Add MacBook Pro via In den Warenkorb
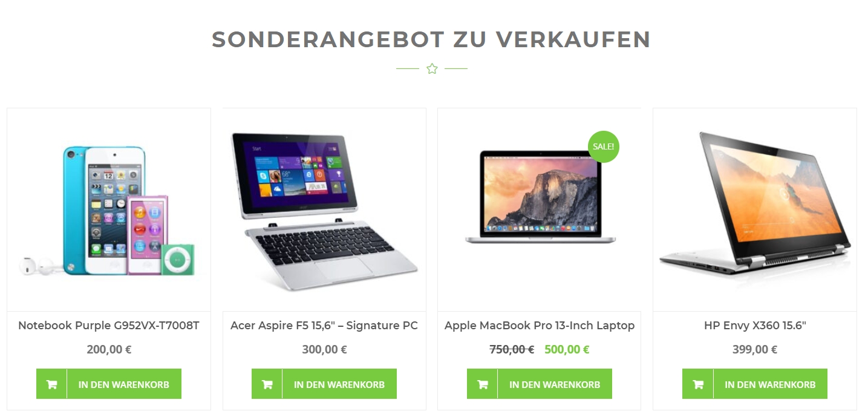 click(x=540, y=384)
